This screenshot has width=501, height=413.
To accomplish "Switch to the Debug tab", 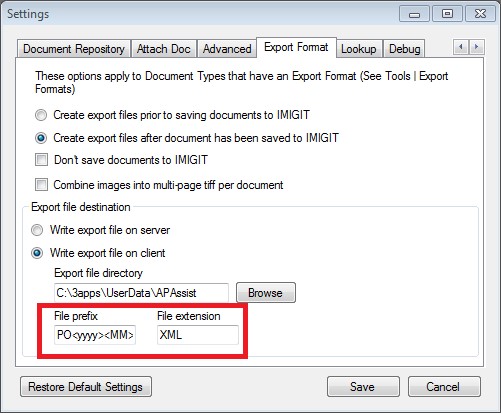I will pyautogui.click(x=404, y=49).
